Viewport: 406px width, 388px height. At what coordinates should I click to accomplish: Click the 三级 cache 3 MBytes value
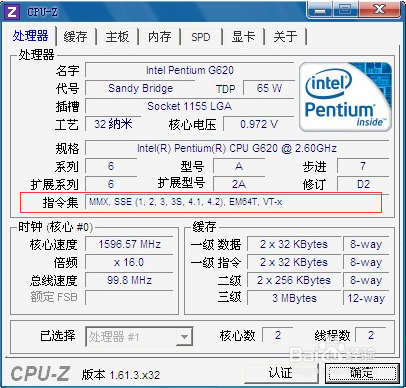coord(294,298)
